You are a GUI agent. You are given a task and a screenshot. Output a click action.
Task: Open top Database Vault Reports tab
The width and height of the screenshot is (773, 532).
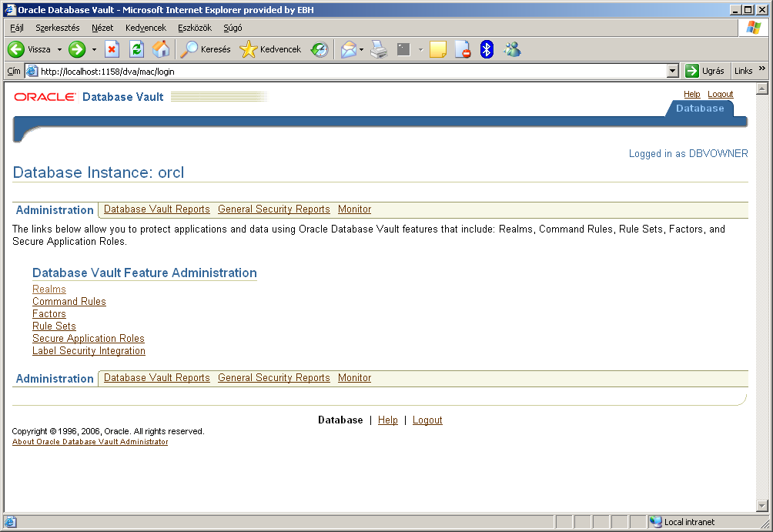(x=157, y=209)
